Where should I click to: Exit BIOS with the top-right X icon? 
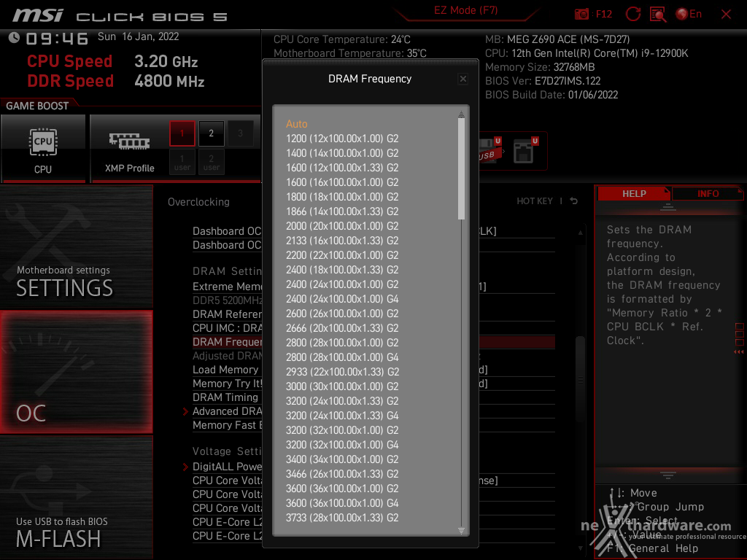pos(726,15)
